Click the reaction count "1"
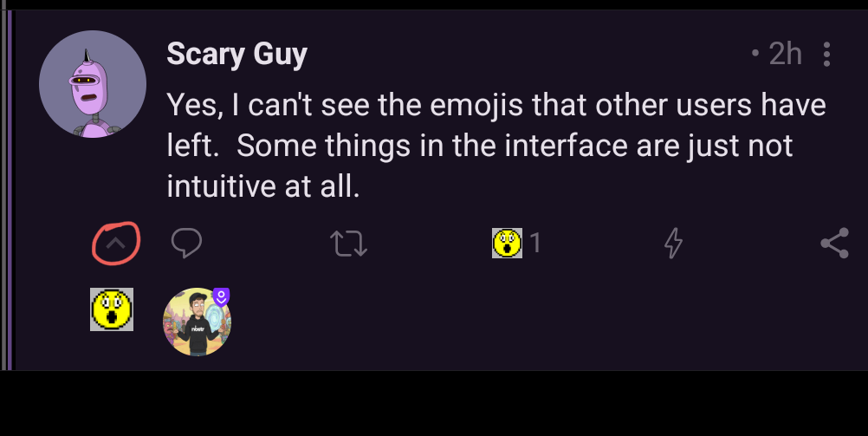Screen dimensions: 868x436 (x=535, y=244)
